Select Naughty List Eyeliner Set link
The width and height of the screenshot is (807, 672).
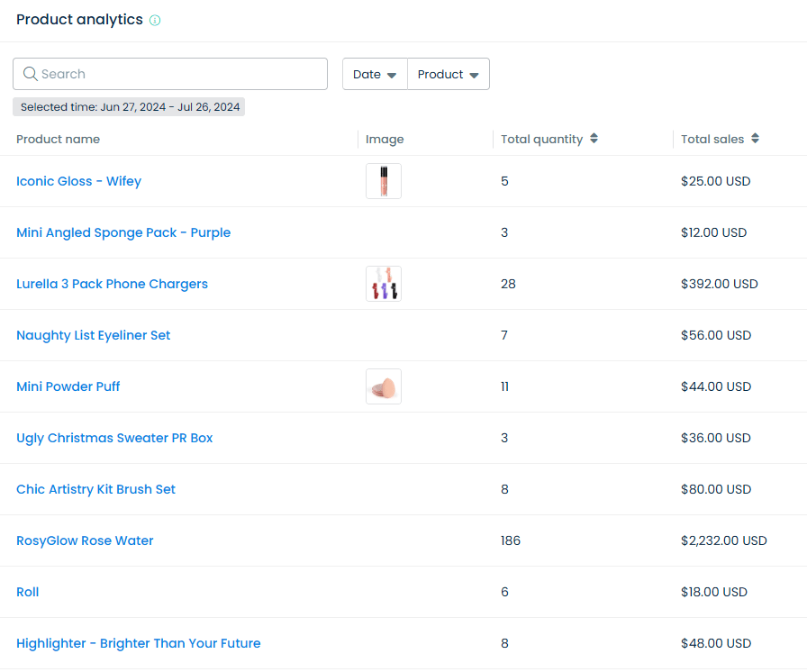coord(93,335)
